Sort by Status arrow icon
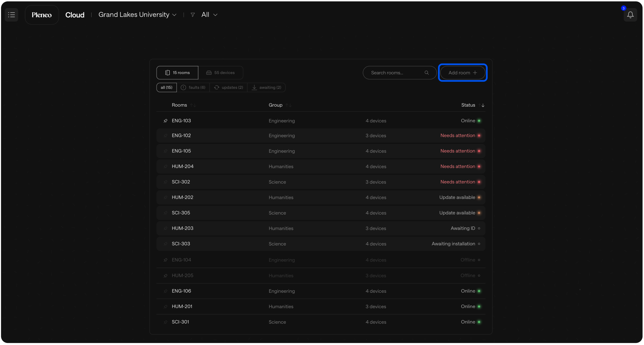Screen dimensions: 644x345 (x=481, y=105)
